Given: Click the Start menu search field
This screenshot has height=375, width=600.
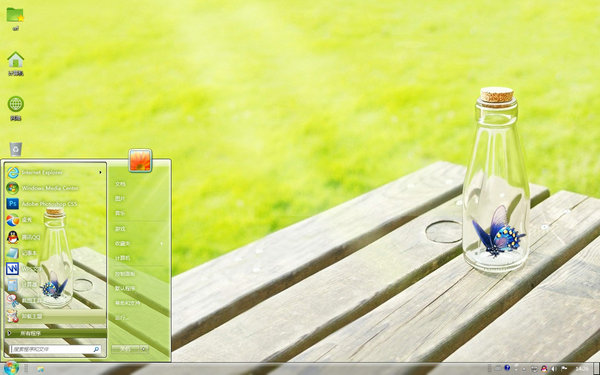Looking at the screenshot, I should pos(55,349).
